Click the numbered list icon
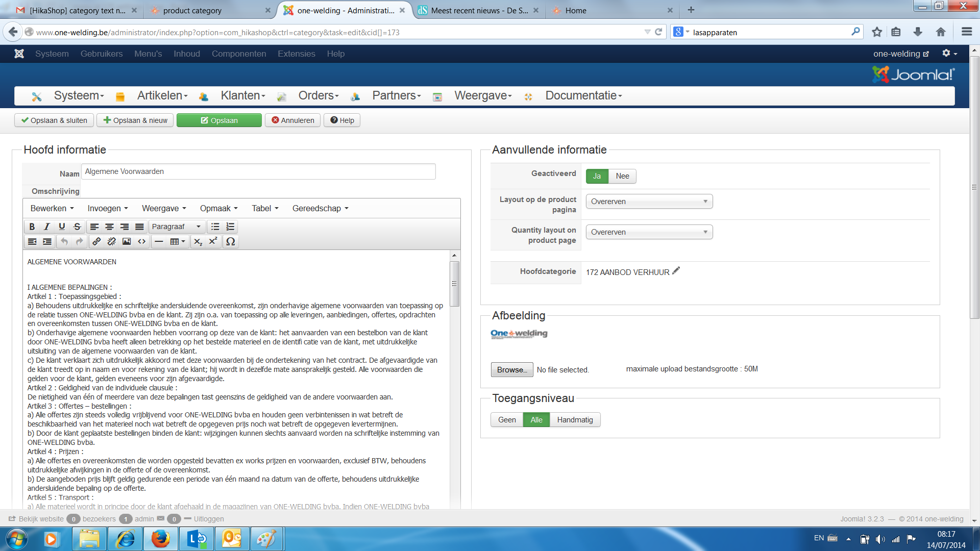This screenshot has height=551, width=980. point(230,227)
